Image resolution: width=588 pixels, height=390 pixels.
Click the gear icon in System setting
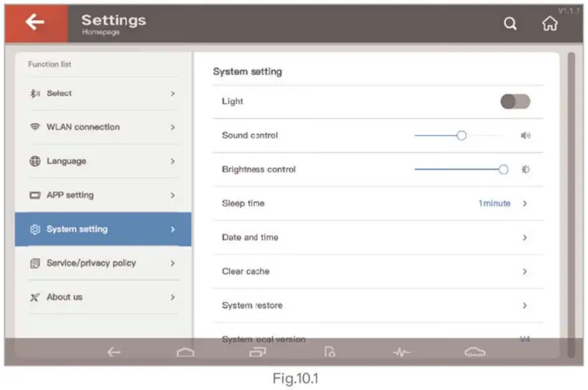pyautogui.click(x=35, y=229)
